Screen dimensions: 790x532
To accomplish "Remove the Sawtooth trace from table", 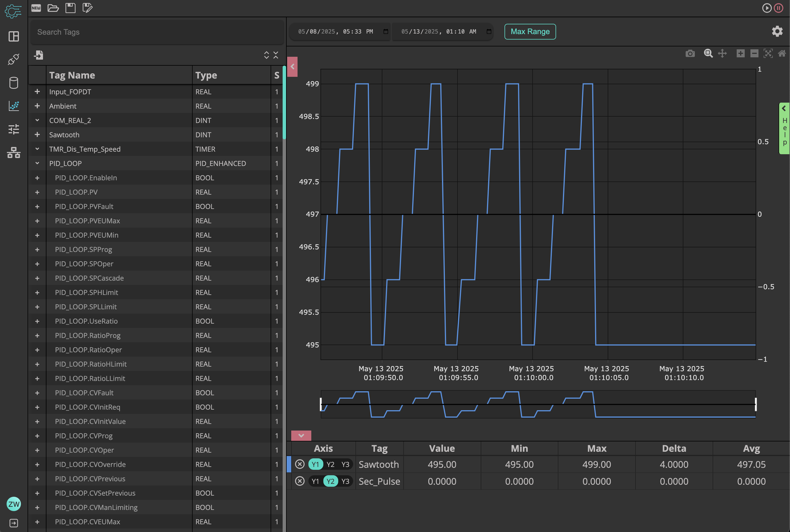I will (x=300, y=464).
